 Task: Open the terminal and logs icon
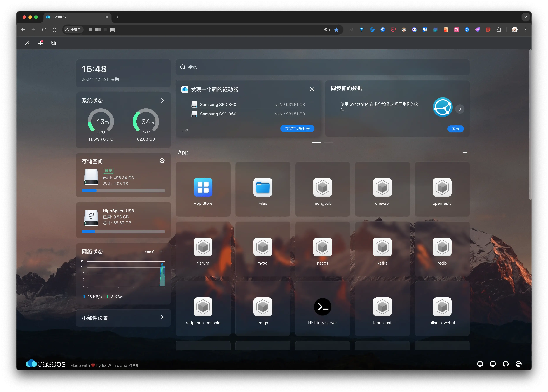pos(53,43)
